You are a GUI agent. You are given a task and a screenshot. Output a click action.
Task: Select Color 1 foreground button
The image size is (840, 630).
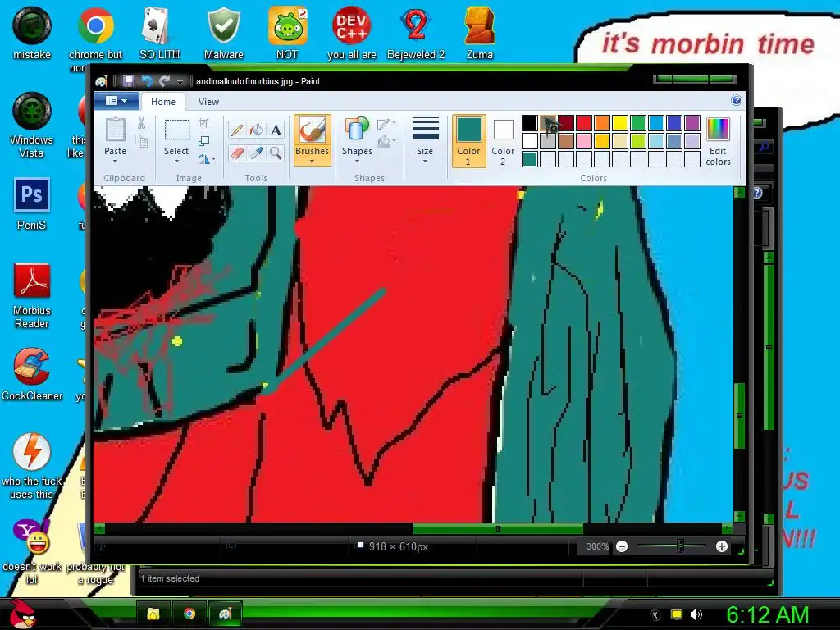[468, 141]
